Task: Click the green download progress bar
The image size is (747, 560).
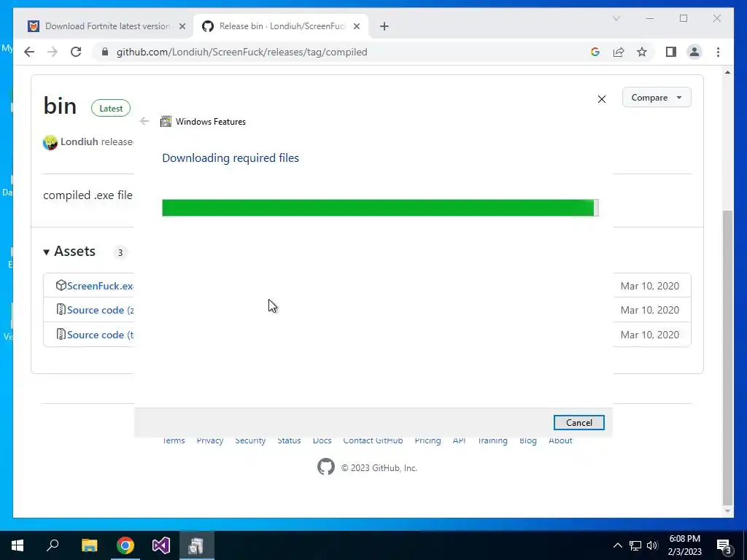Action: tap(380, 208)
